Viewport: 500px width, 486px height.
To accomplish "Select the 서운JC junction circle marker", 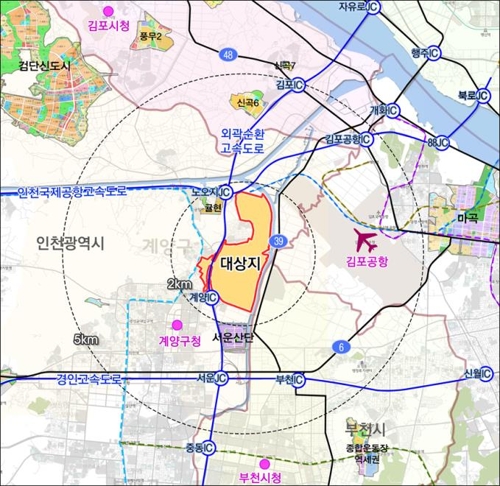I will point(221,378).
